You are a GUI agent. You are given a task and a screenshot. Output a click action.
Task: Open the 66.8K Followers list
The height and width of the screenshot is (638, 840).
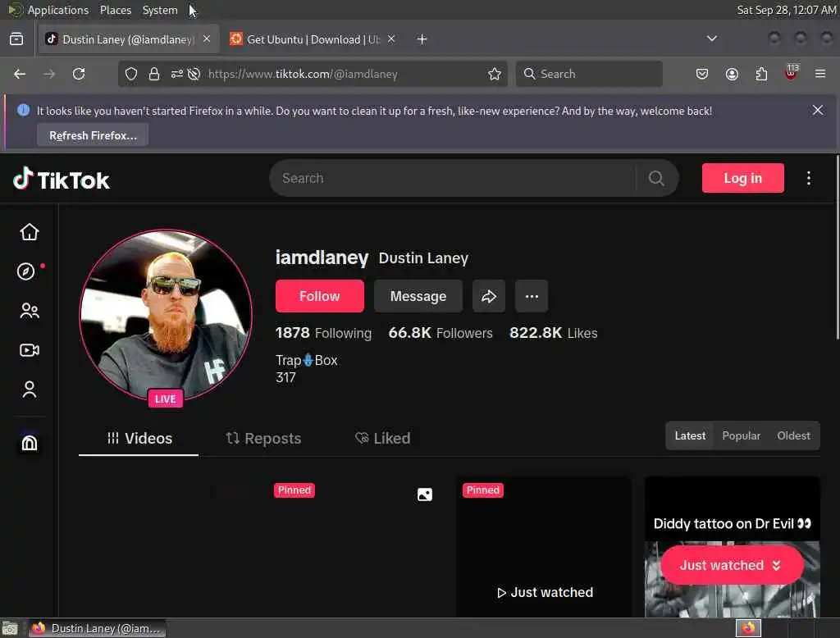click(441, 333)
